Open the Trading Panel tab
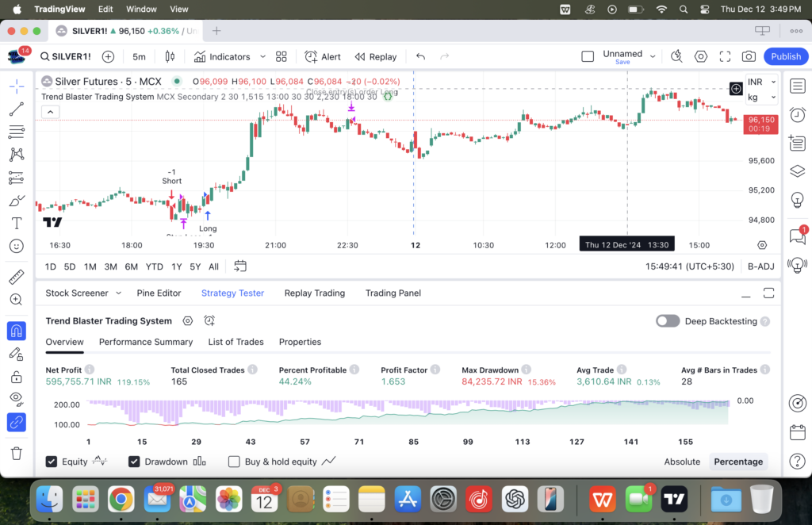Screen dimensions: 812x525 393,293
